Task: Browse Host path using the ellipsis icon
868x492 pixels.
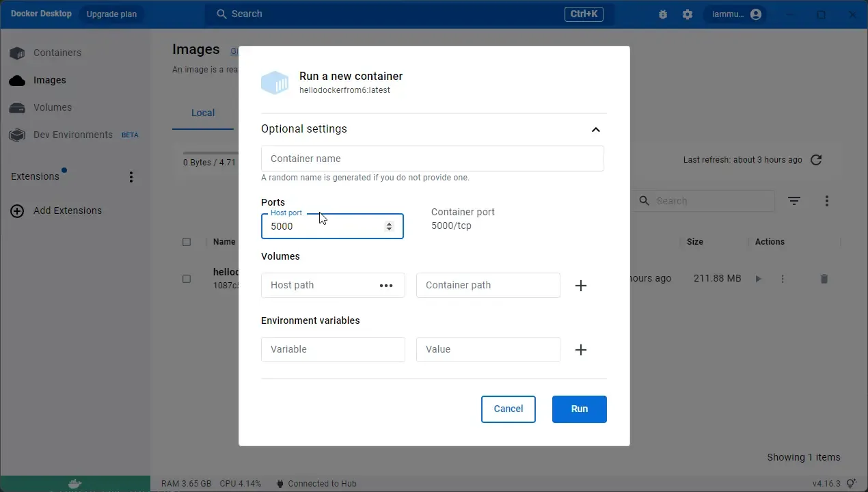Action: (386, 285)
